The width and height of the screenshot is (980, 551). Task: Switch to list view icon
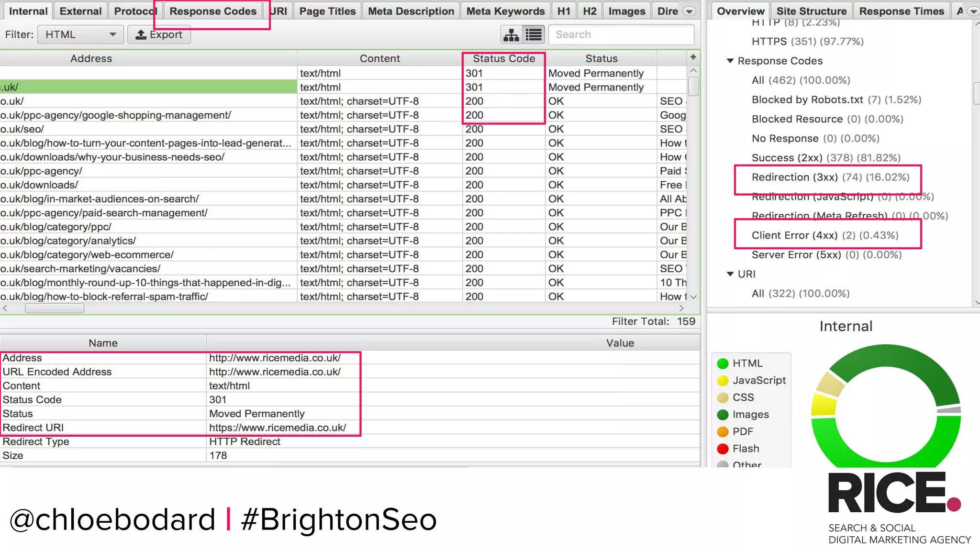[534, 34]
